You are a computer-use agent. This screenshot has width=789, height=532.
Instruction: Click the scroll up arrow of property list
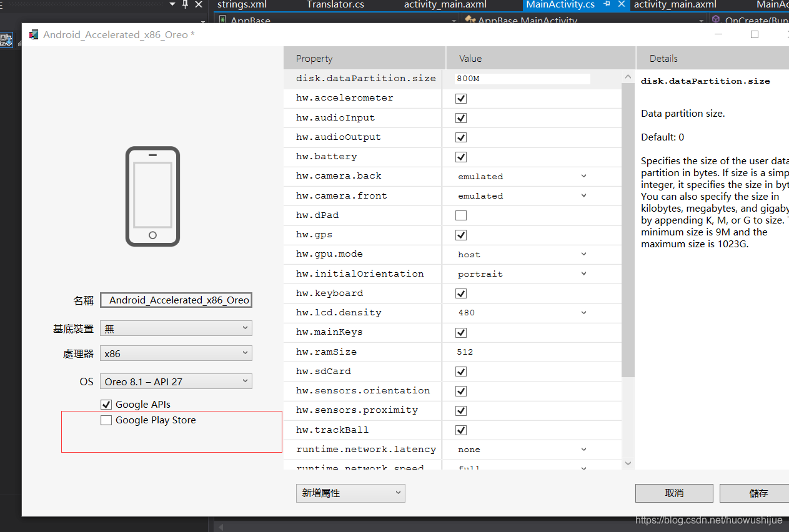click(628, 76)
